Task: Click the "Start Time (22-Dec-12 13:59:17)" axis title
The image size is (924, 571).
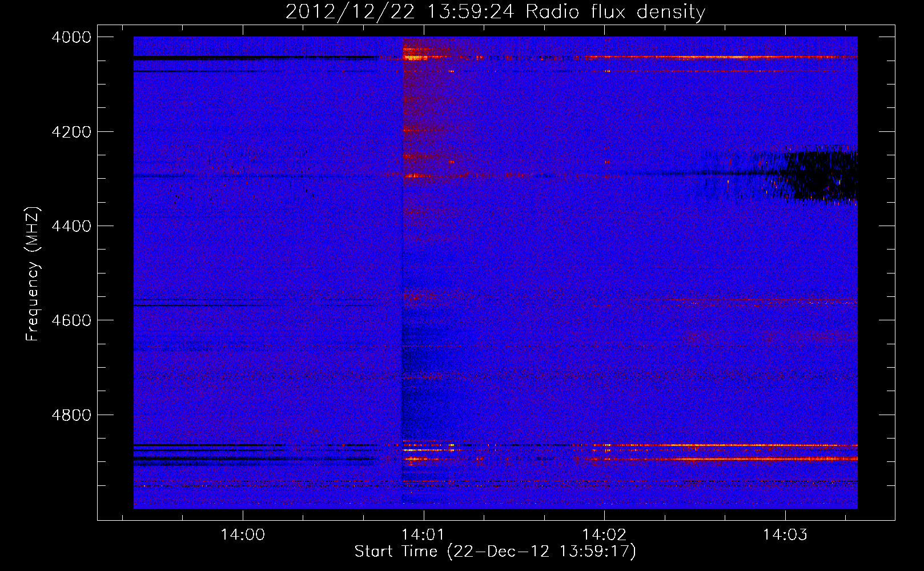Action: click(495, 552)
